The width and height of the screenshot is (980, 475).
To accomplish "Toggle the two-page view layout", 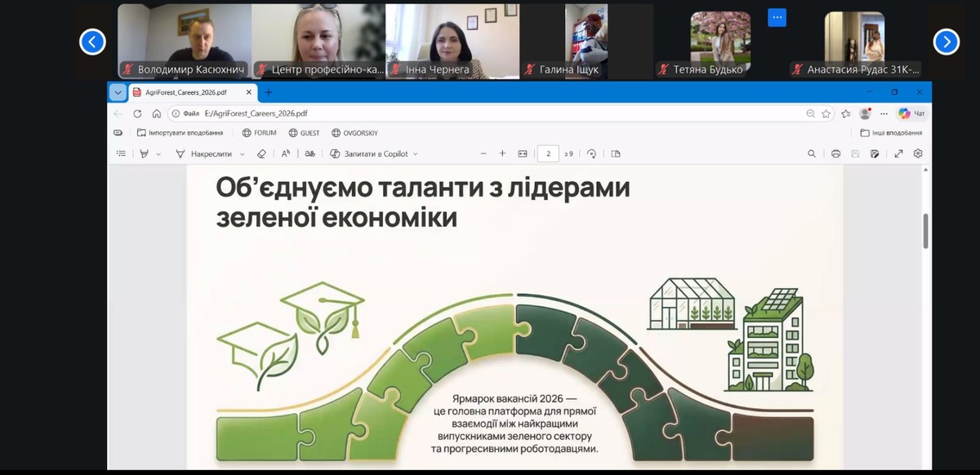I will tap(616, 153).
